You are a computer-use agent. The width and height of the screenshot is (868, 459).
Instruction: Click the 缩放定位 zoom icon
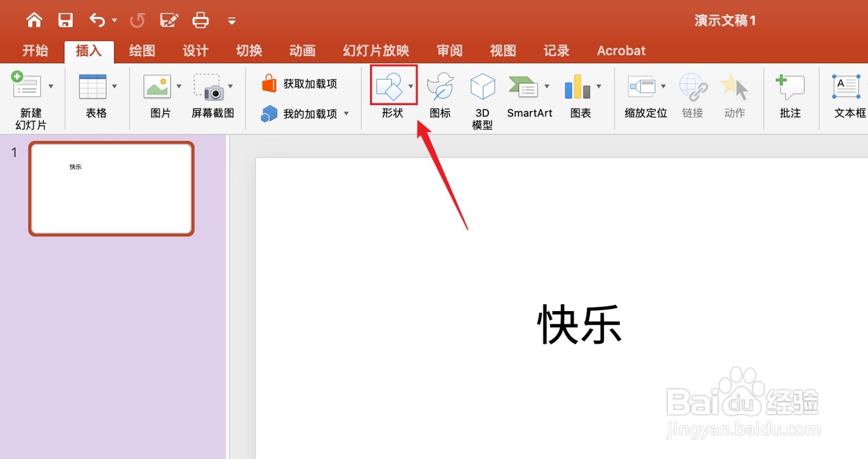642,86
